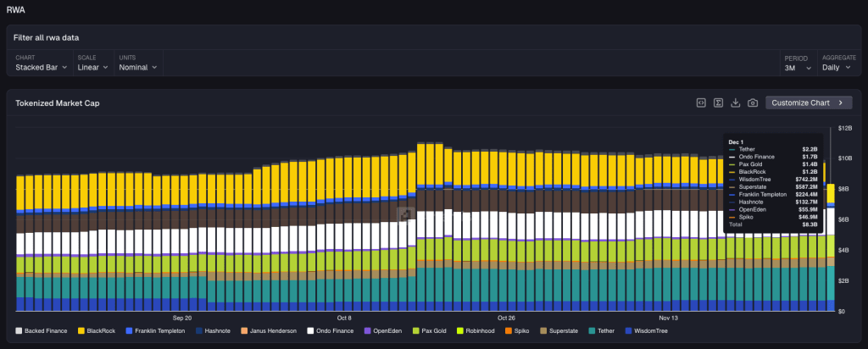This screenshot has height=349, width=868.
Task: Click the Tokenized Market Cap title
Action: click(58, 102)
